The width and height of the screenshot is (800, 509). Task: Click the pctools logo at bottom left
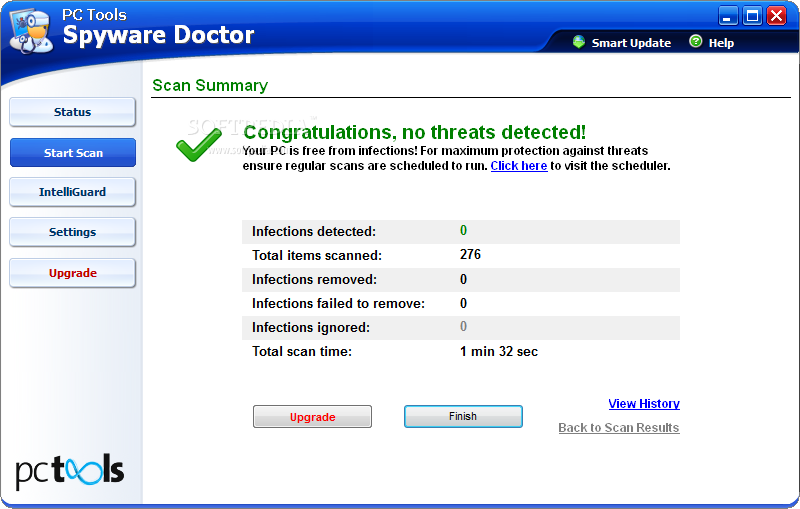(x=70, y=471)
